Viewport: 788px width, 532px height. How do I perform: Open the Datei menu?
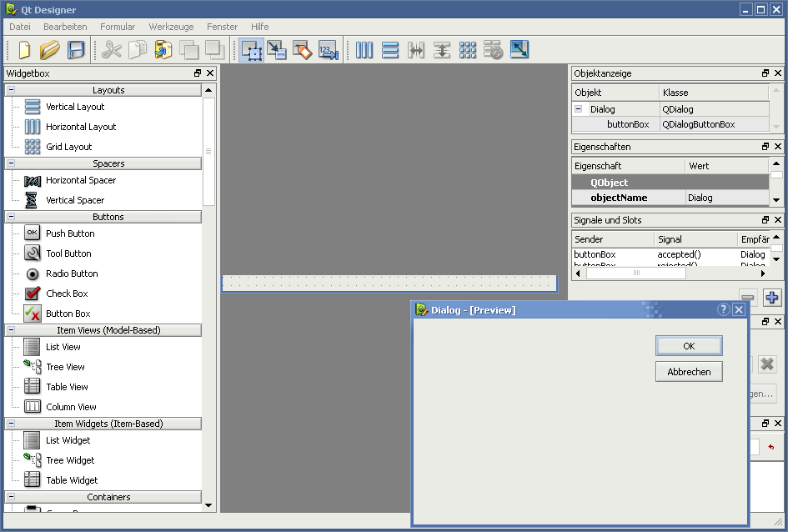coord(20,27)
